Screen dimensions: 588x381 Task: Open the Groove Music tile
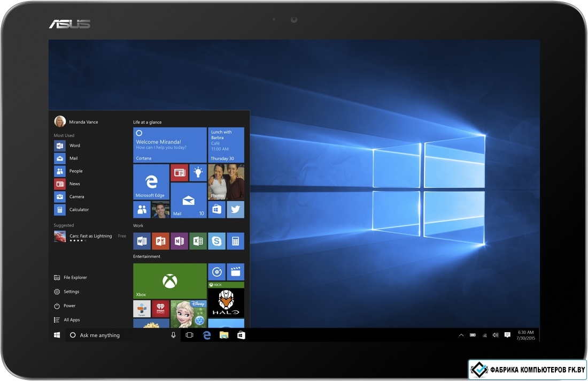[x=216, y=272]
